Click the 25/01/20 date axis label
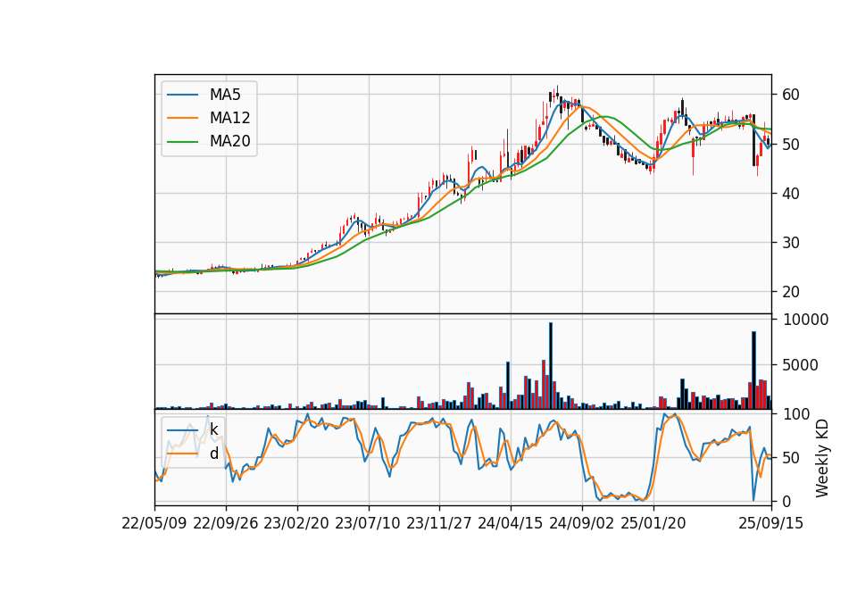 click(x=653, y=523)
